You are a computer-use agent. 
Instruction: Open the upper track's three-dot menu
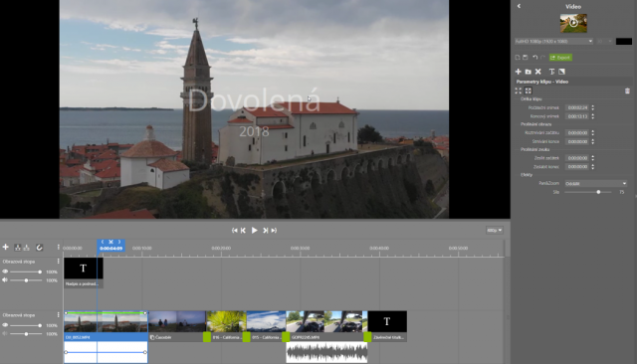tap(58, 262)
